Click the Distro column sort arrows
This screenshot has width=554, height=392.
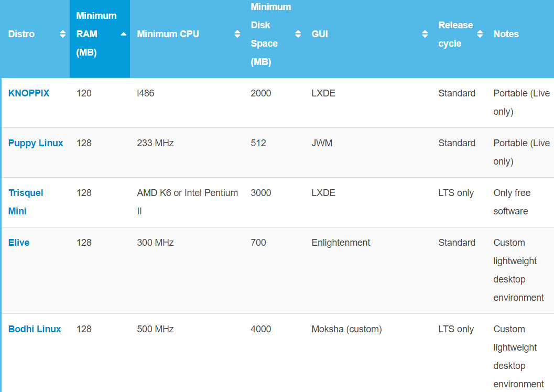tap(62, 34)
